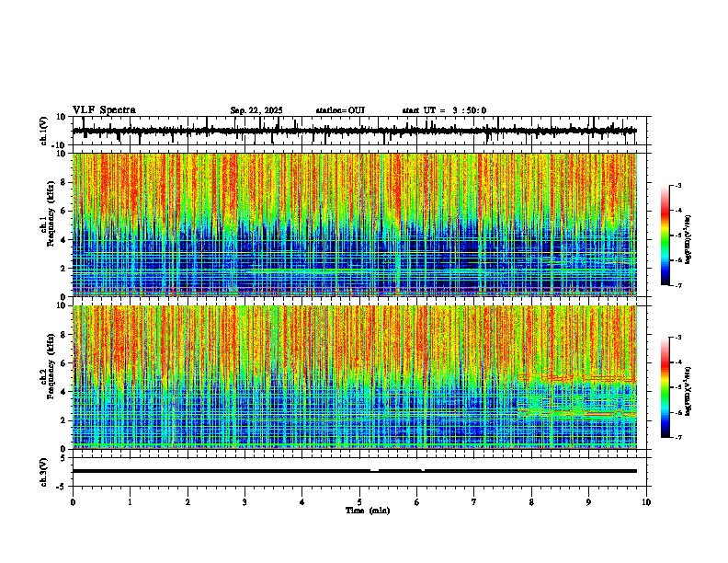Click the "-3" label atop ch.1 colorbar
The height and width of the screenshot is (563, 728).
677,185
